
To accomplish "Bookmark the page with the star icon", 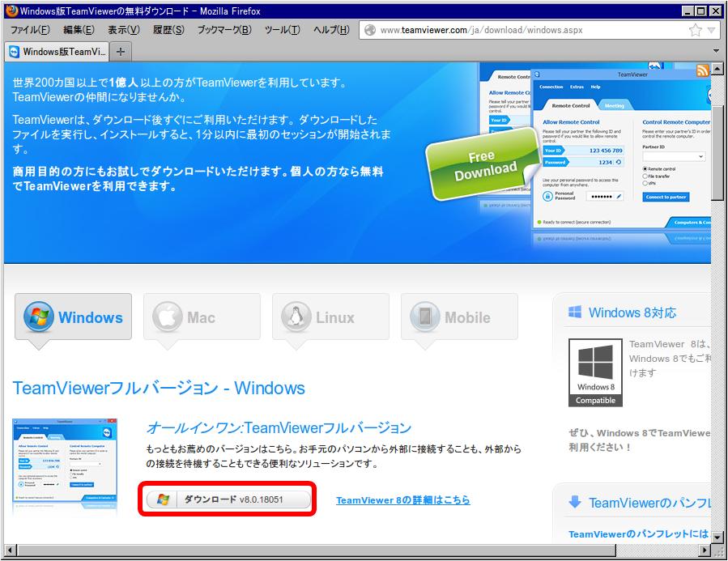I will (x=695, y=30).
